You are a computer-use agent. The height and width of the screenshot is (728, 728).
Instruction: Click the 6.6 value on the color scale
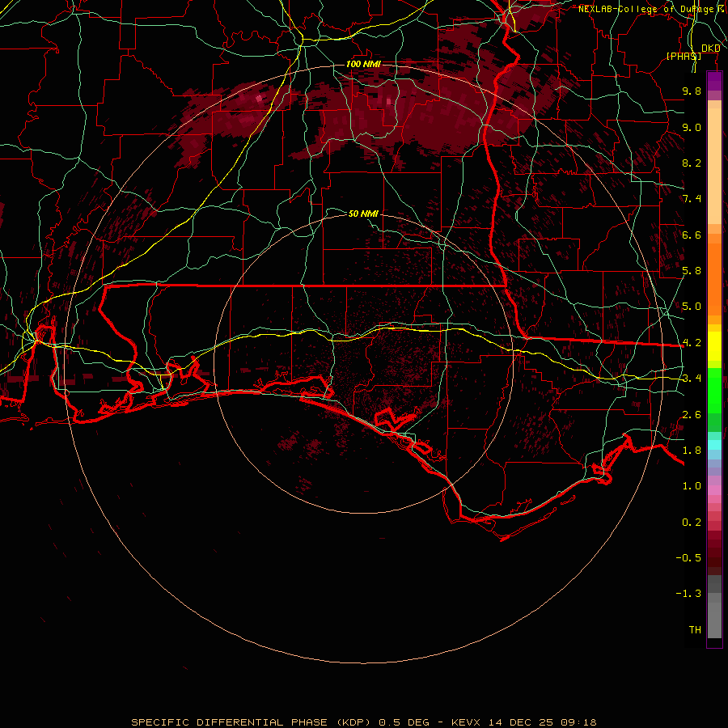(692, 235)
